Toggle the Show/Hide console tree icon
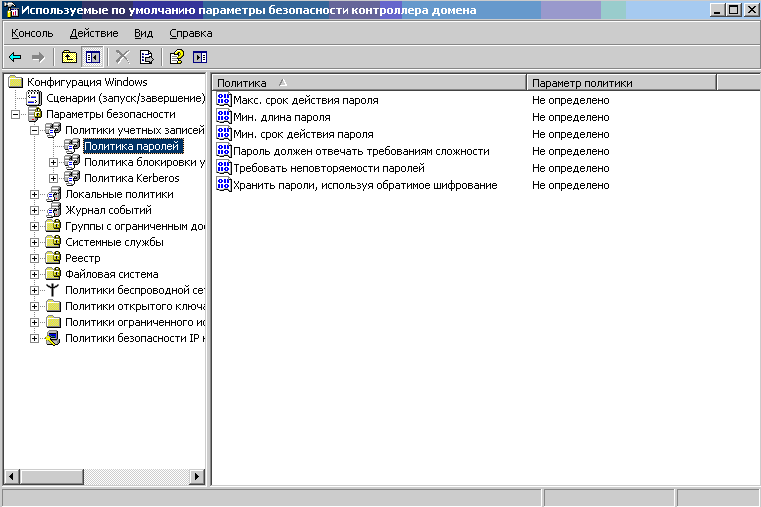 (x=93, y=57)
